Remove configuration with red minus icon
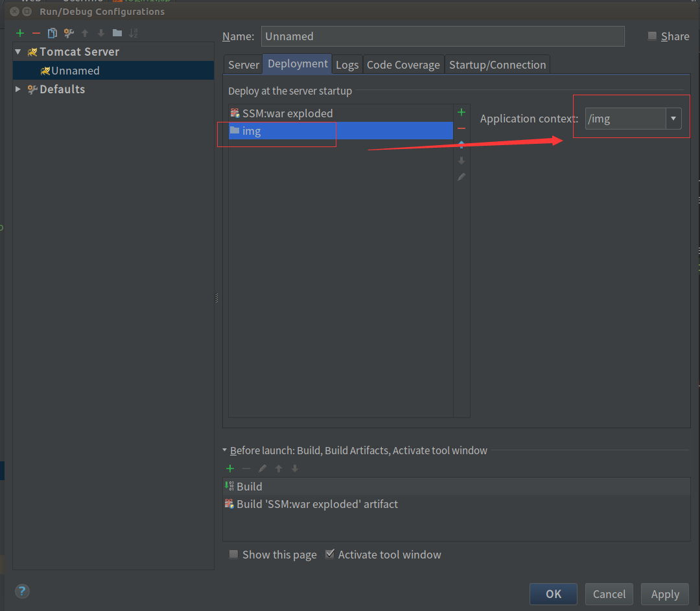The width and height of the screenshot is (700, 611). (36, 33)
